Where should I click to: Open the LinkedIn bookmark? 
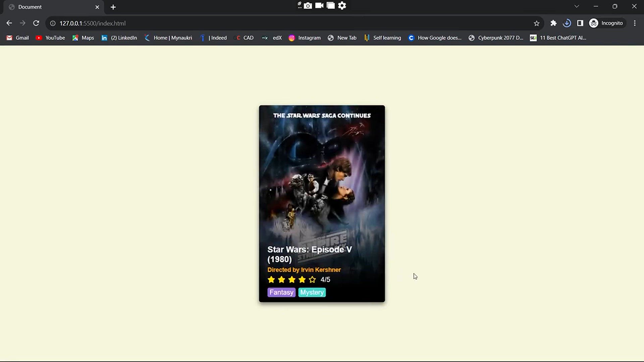(119, 38)
